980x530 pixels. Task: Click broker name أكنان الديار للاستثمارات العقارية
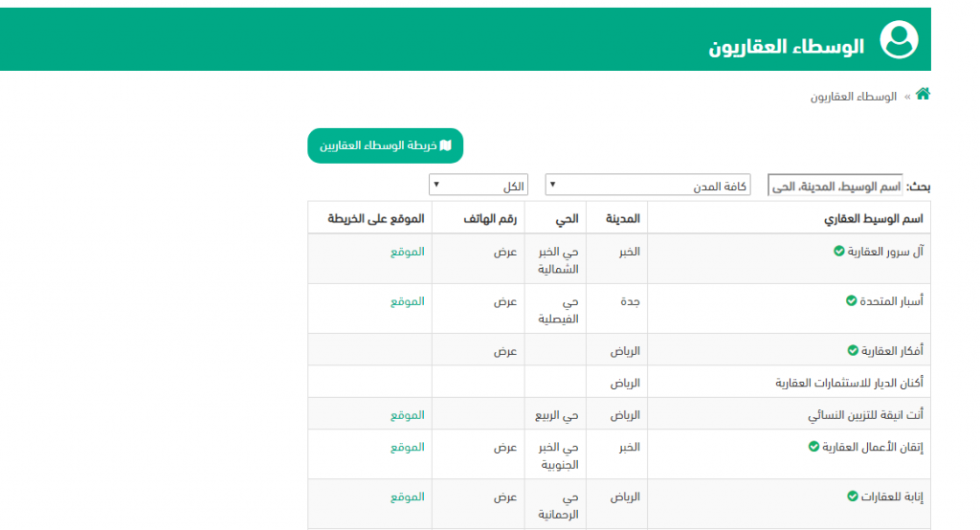[x=850, y=383]
